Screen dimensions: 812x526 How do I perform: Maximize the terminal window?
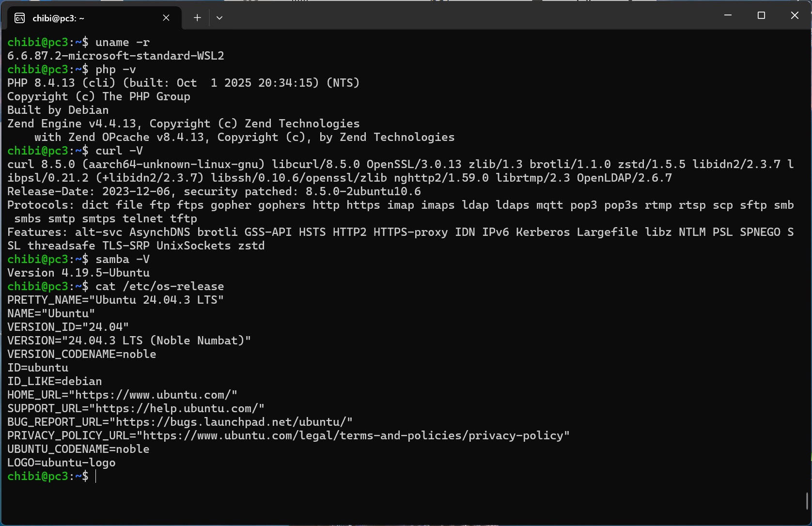[x=761, y=15]
